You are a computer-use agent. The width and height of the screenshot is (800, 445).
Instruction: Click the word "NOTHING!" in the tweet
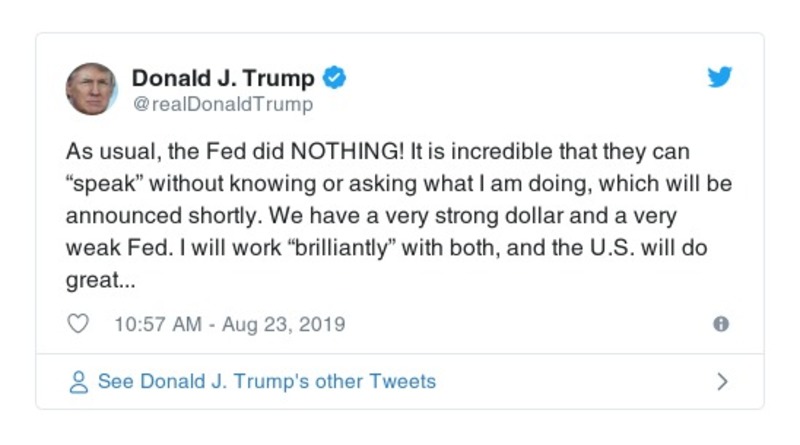pos(342,151)
